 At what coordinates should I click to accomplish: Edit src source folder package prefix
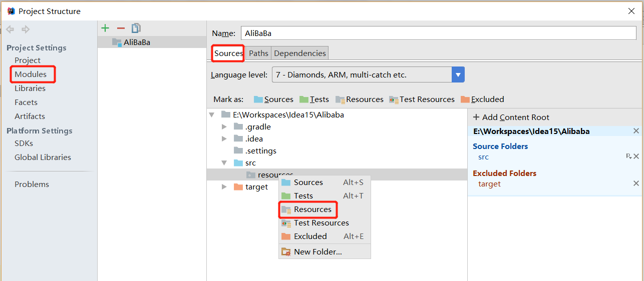629,156
